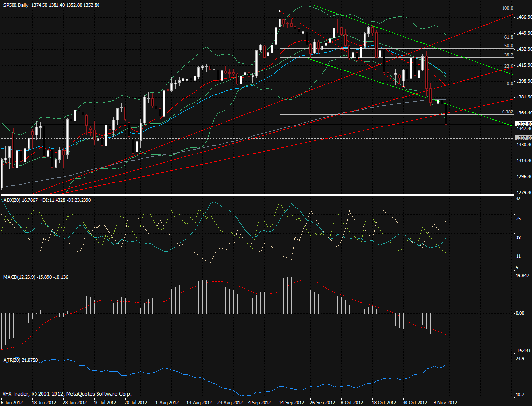
Task: Click the 1 Aug 2012 date label
Action: pos(167,402)
